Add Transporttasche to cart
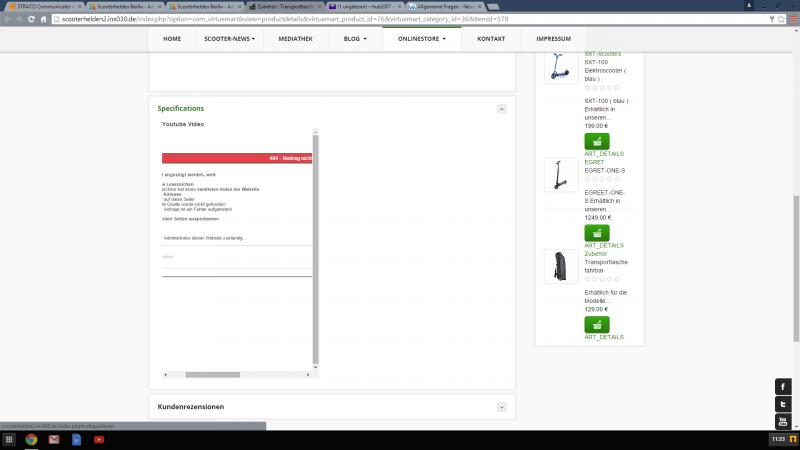The width and height of the screenshot is (800, 450). [x=597, y=324]
